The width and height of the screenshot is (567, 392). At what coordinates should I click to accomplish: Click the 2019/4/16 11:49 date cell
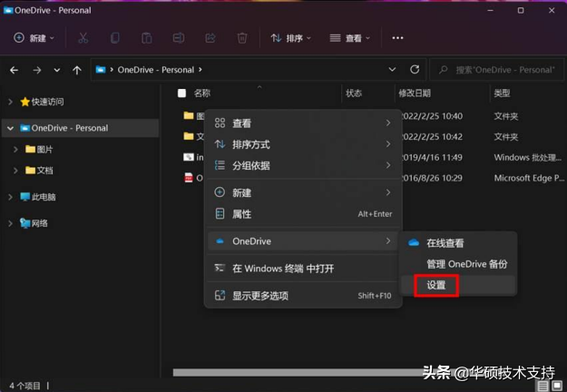(432, 157)
